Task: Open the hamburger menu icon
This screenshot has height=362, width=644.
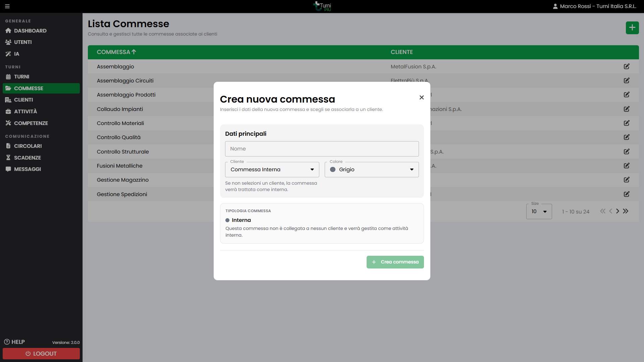Action: pos(7,6)
